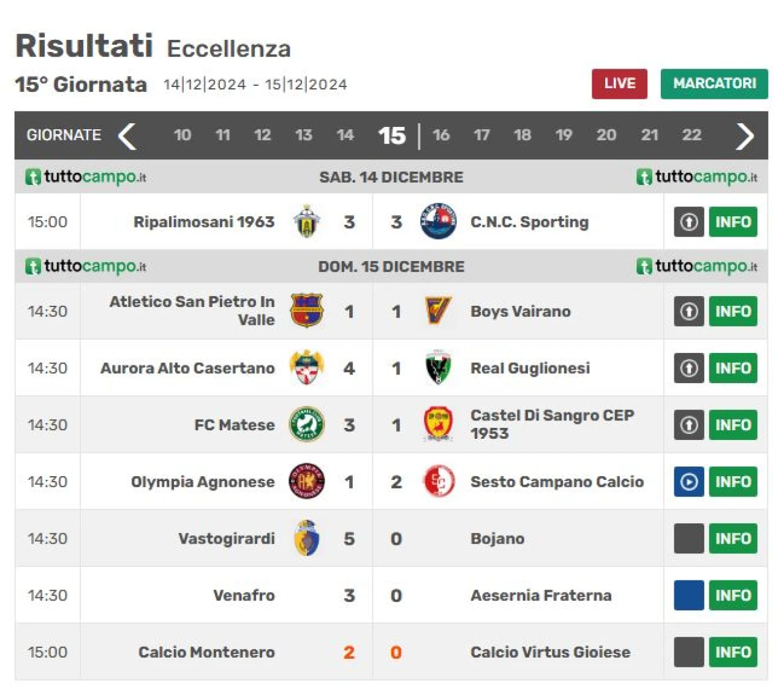Screen dimensions: 784x695
Task: Click the Ripalimosani 1963 team crest
Action: click(x=307, y=222)
